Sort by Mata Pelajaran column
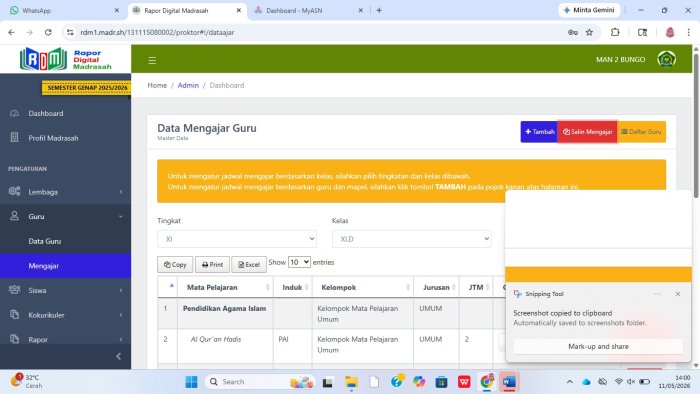This screenshot has height=394, width=700. point(225,287)
